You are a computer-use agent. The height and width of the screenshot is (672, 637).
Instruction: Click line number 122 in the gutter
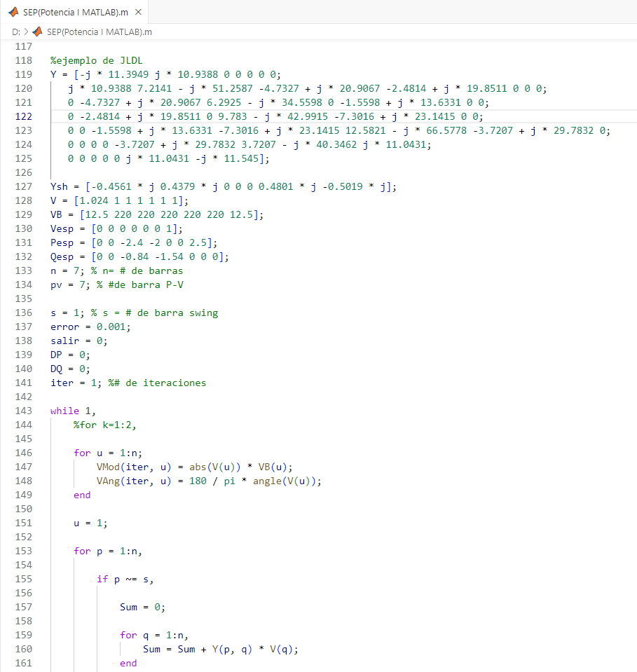pyautogui.click(x=24, y=116)
